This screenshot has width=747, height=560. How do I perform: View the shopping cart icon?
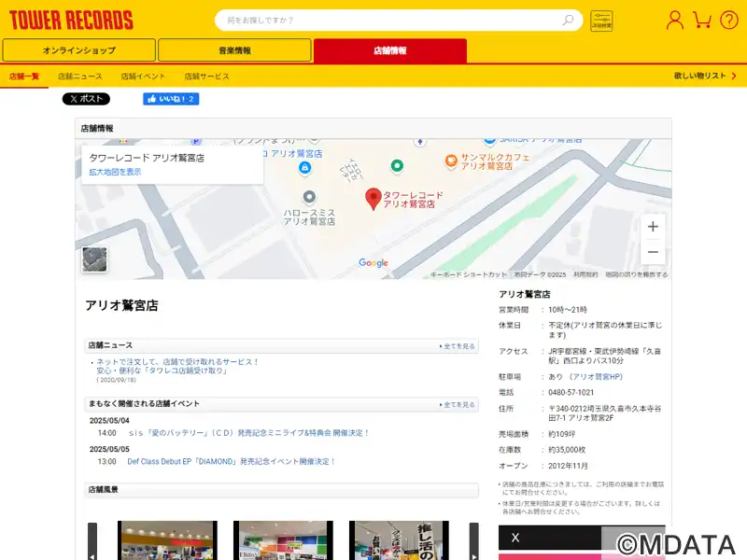pos(702,20)
